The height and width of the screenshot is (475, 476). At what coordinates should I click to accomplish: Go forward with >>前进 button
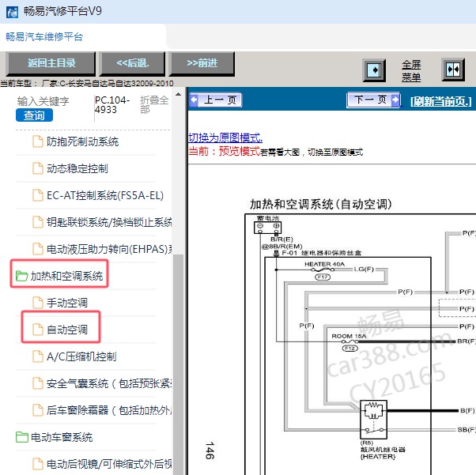pos(202,63)
